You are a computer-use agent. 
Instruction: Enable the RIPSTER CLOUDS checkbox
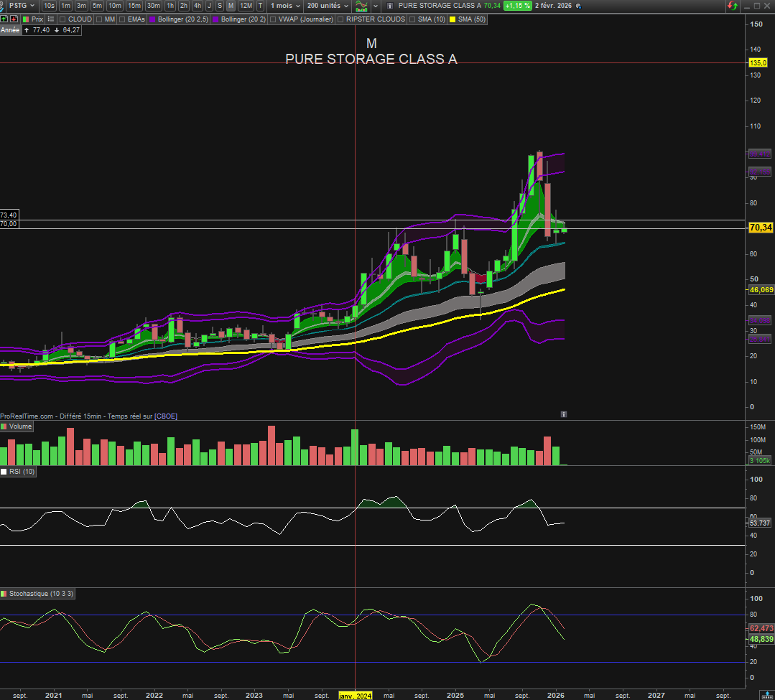tap(340, 19)
